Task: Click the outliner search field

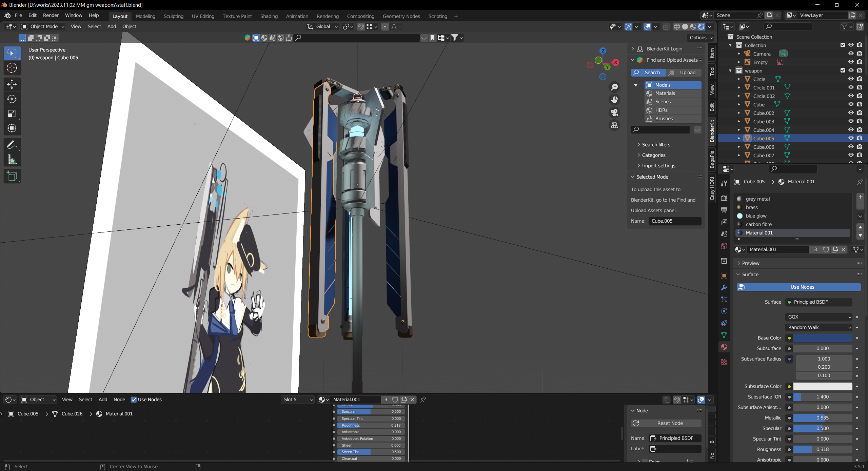Action: tap(788, 26)
